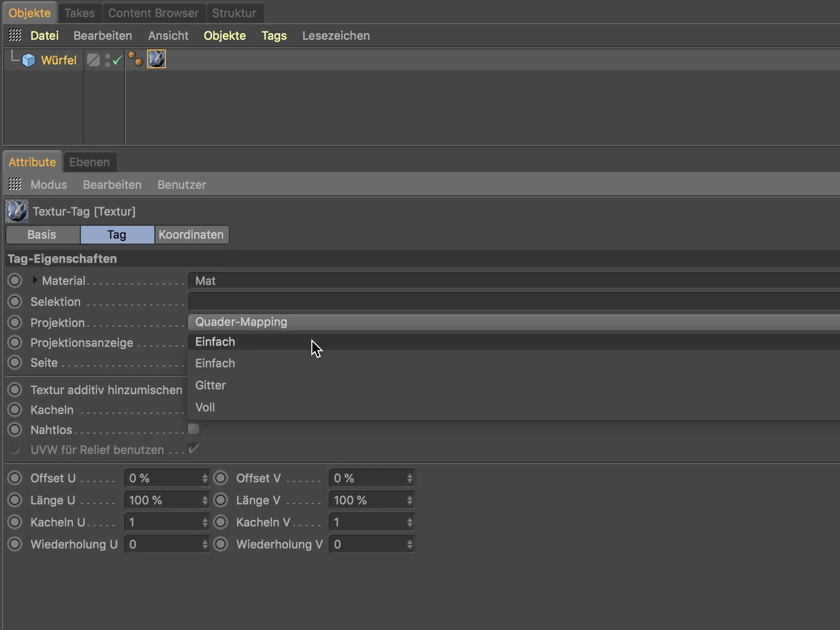Image resolution: width=840 pixels, height=630 pixels.
Task: Select the Würfel object name
Action: point(59,60)
